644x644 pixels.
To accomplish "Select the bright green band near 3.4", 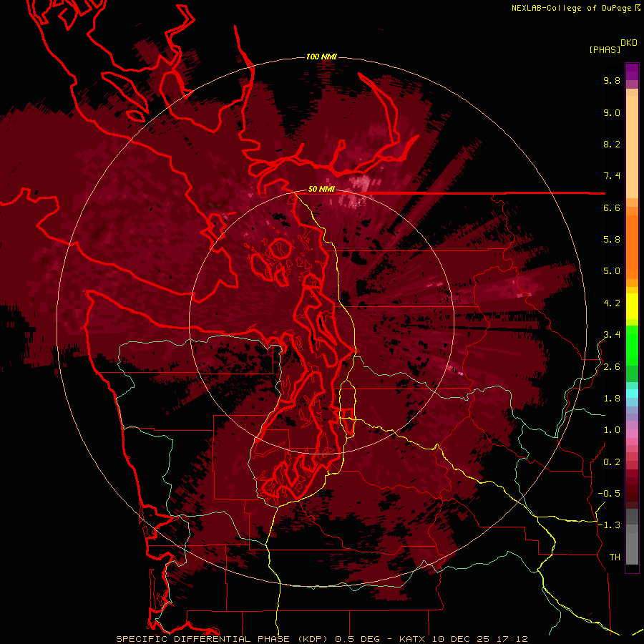I will coord(632,345).
